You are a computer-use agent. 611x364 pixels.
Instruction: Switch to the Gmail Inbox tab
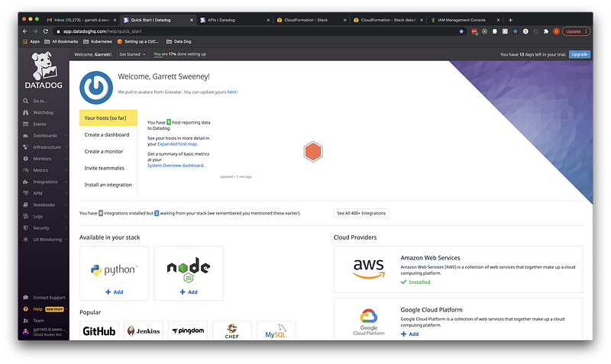(x=81, y=20)
